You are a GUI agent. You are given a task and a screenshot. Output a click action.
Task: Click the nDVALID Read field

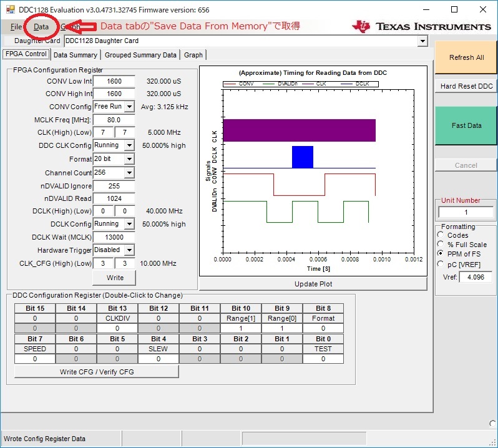click(x=114, y=199)
